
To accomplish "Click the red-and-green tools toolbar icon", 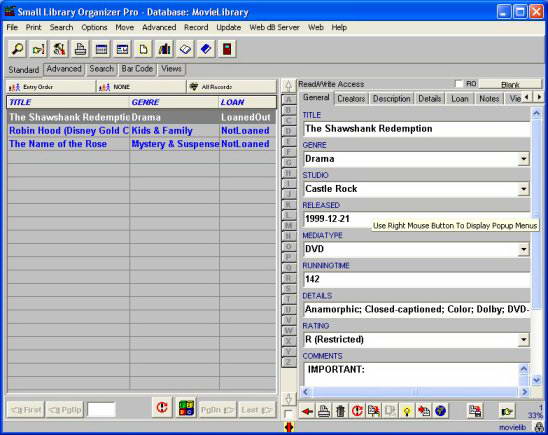I will 59,49.
